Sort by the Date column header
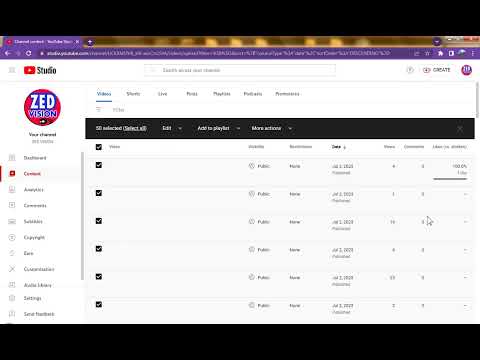 339,147
